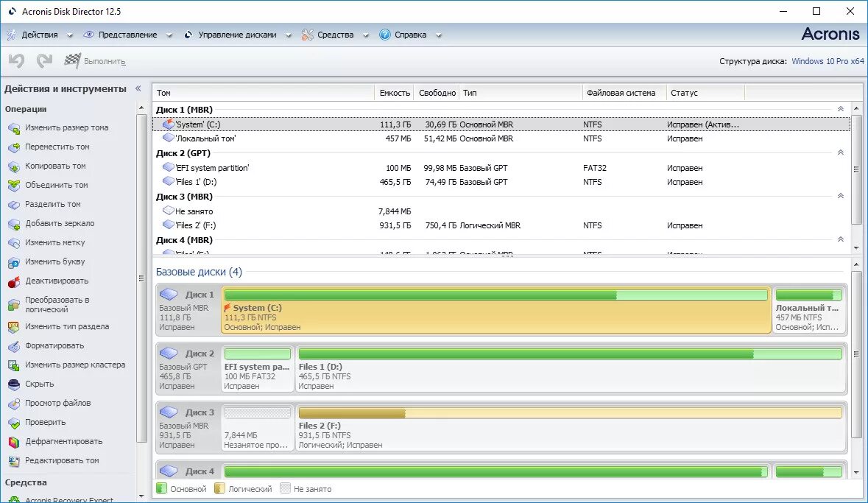This screenshot has height=503, width=868.
Task: Click the Check volume icon (Проверить)
Action: (x=14, y=423)
